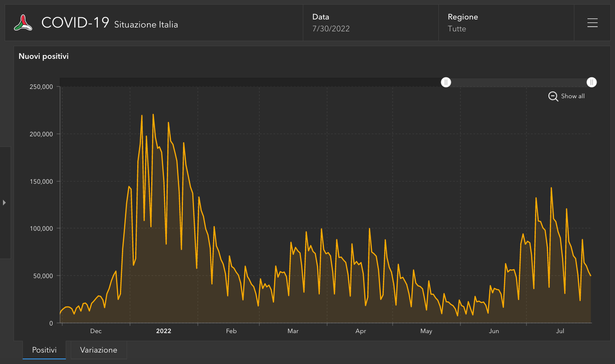Switch to the Variazione tab
This screenshot has width=615, height=364.
point(99,350)
